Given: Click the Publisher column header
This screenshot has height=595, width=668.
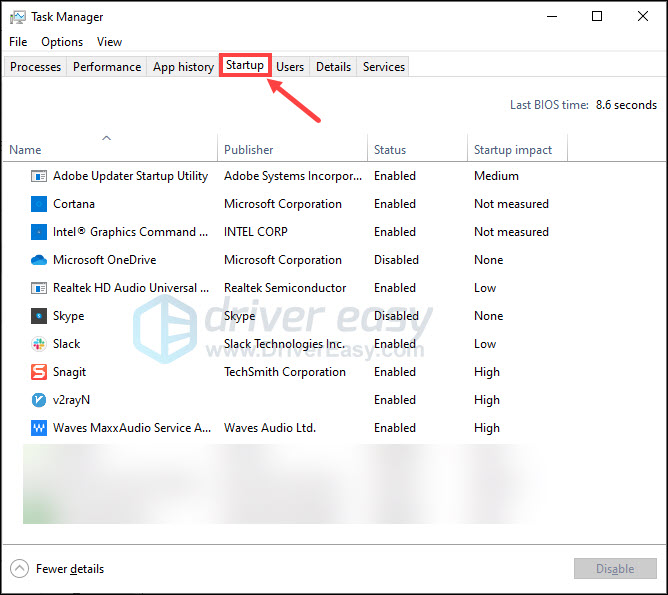Looking at the screenshot, I should (249, 150).
